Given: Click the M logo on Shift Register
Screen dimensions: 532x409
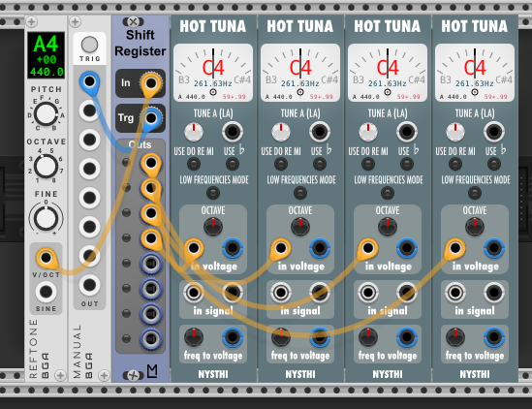Looking at the screenshot, I should [x=152, y=371].
